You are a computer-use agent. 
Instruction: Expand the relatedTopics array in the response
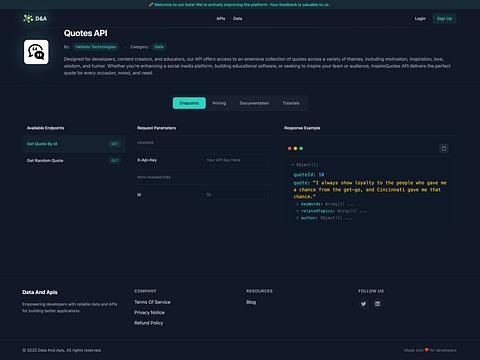297,211
